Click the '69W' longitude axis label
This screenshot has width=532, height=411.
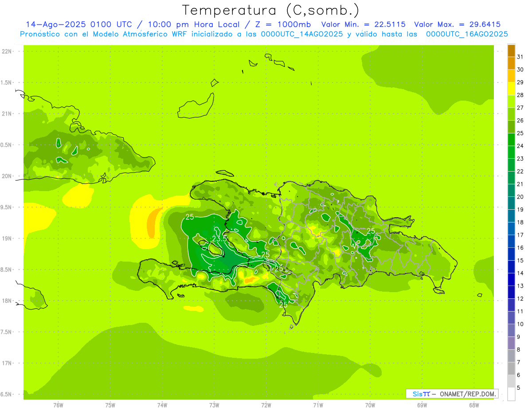pos(422,405)
